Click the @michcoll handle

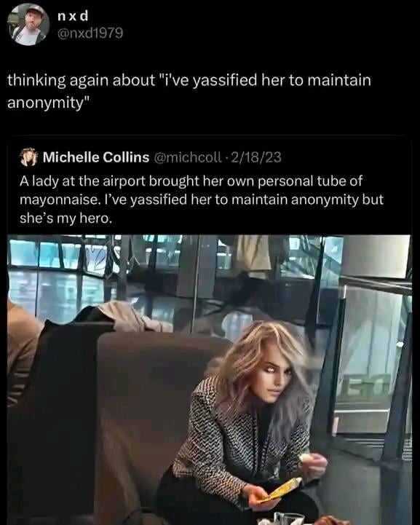tap(187, 157)
